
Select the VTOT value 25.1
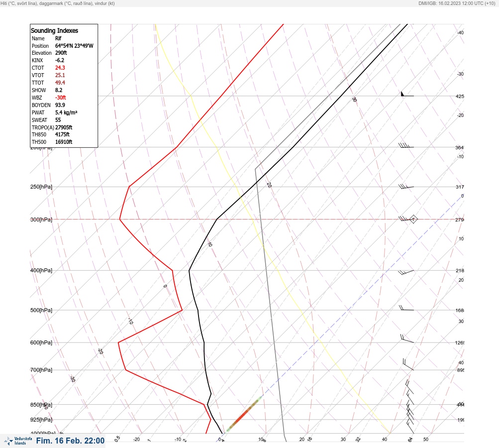click(60, 75)
